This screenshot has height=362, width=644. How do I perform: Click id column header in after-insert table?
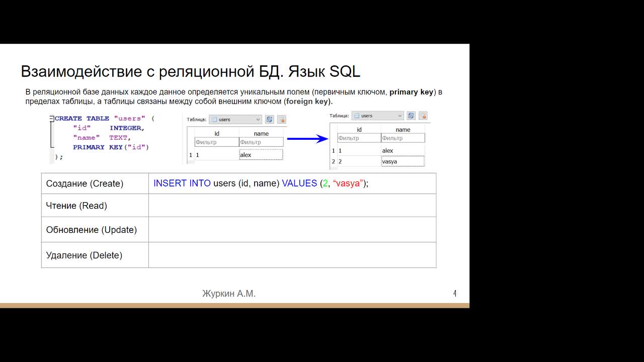(359, 130)
